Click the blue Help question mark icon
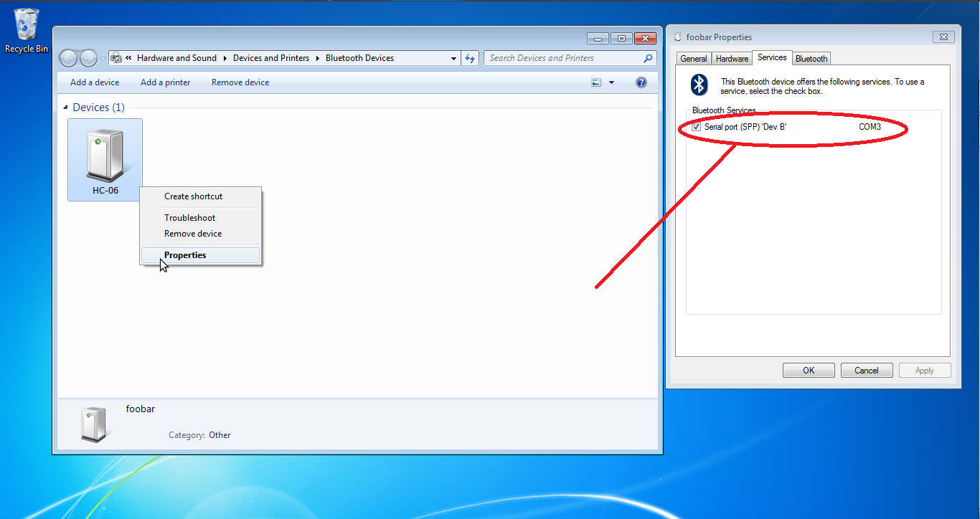 [x=641, y=82]
